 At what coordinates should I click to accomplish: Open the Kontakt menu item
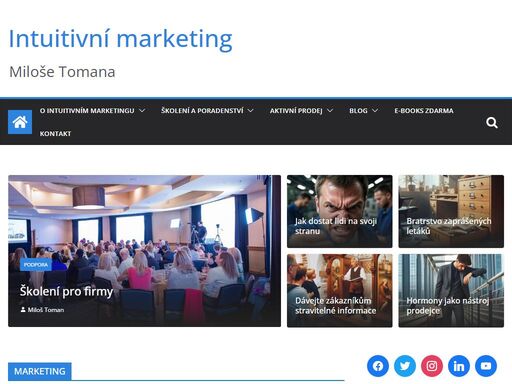[x=55, y=134]
